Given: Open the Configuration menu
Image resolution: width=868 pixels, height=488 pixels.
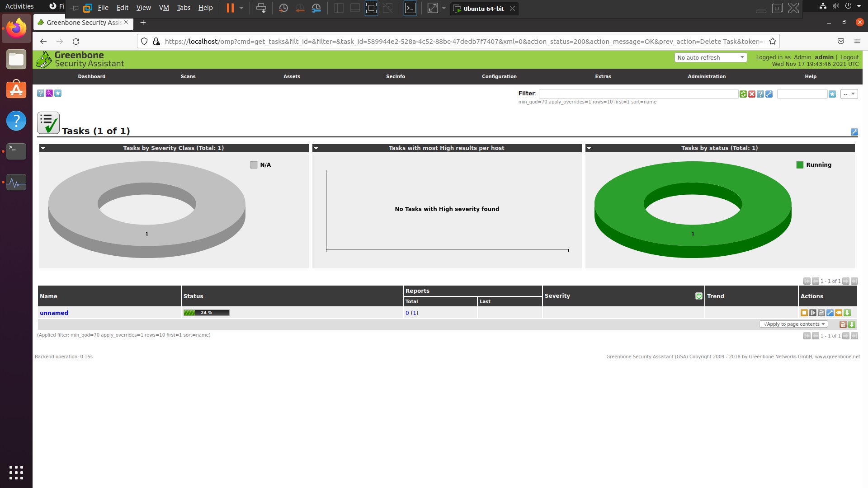Looking at the screenshot, I should click(x=499, y=76).
